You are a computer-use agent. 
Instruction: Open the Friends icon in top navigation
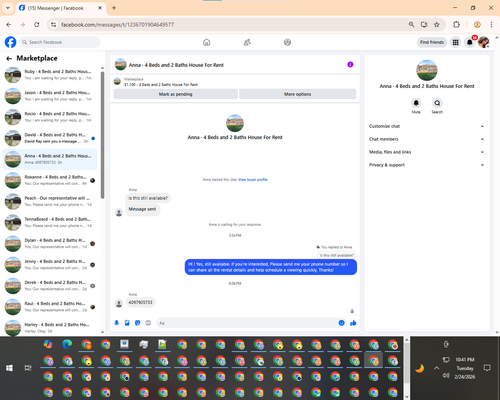click(x=247, y=42)
